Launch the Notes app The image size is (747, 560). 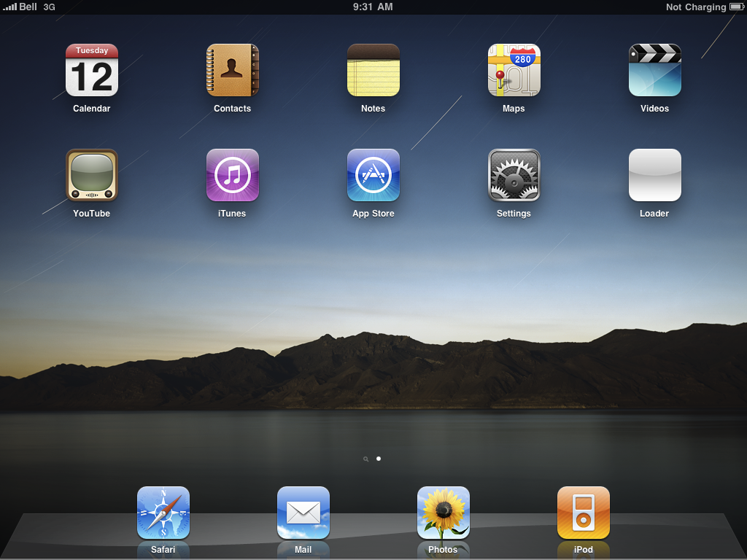(x=373, y=71)
